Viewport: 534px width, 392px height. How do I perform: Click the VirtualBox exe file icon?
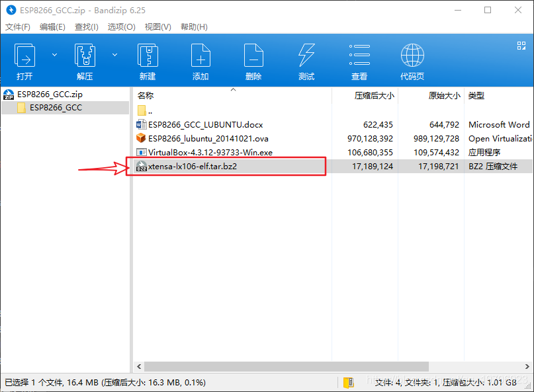142,152
